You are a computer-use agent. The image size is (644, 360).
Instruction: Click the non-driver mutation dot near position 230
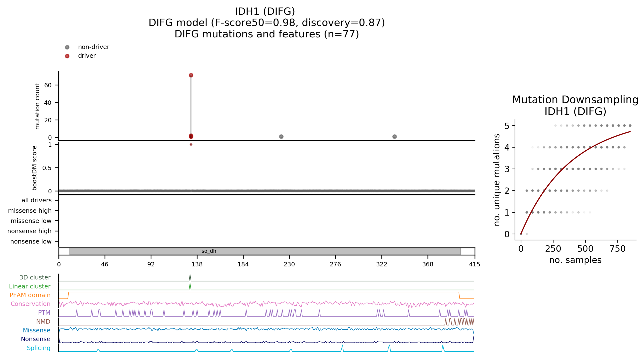[x=281, y=137]
